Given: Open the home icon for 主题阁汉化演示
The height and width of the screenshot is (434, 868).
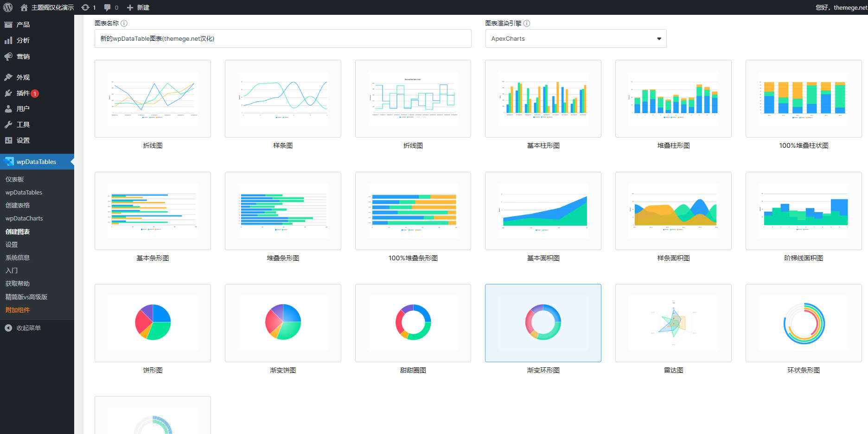Looking at the screenshot, I should click(24, 7).
